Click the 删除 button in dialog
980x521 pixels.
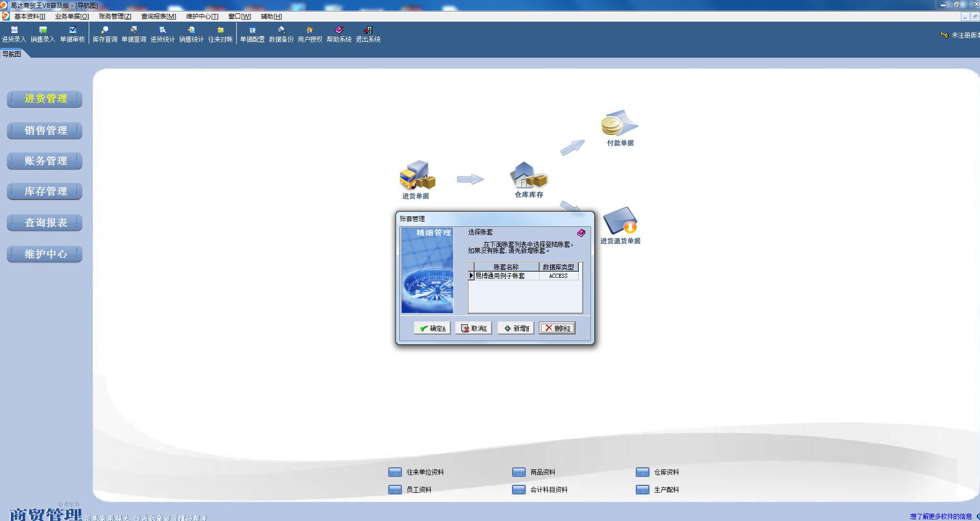click(x=557, y=328)
